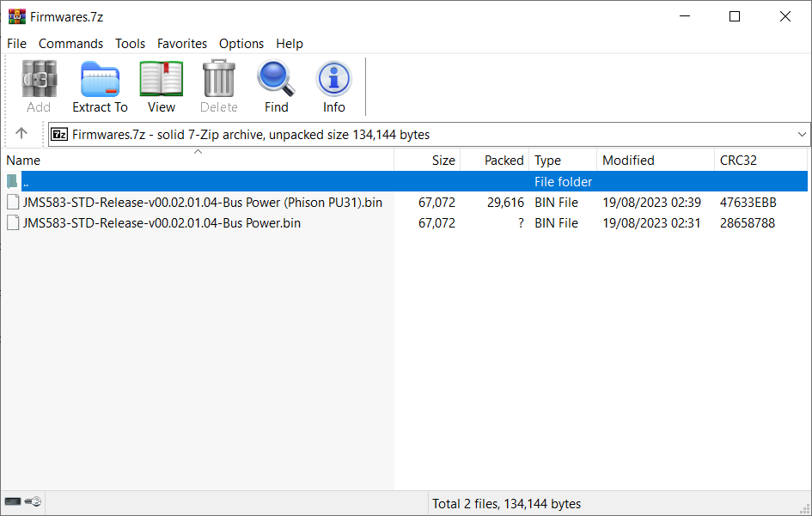Expand the address bar dropdown arrow
The width and height of the screenshot is (812, 516).
pyautogui.click(x=802, y=135)
